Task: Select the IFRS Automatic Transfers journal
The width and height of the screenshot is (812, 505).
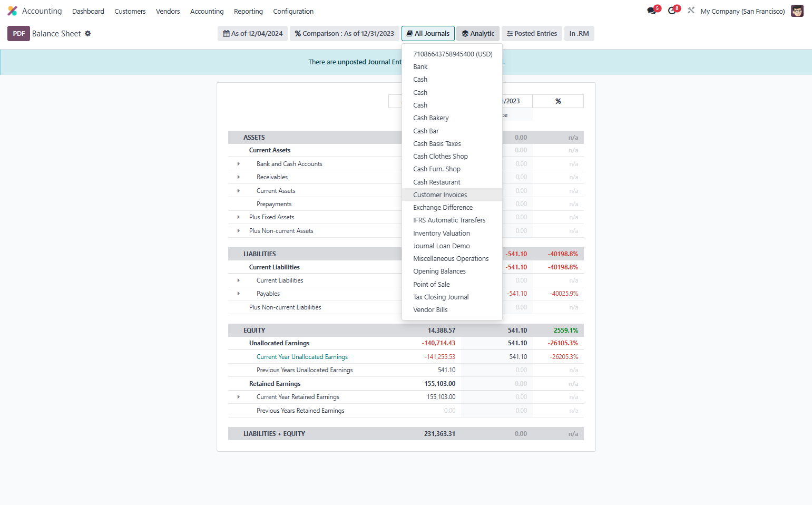Action: (452, 220)
